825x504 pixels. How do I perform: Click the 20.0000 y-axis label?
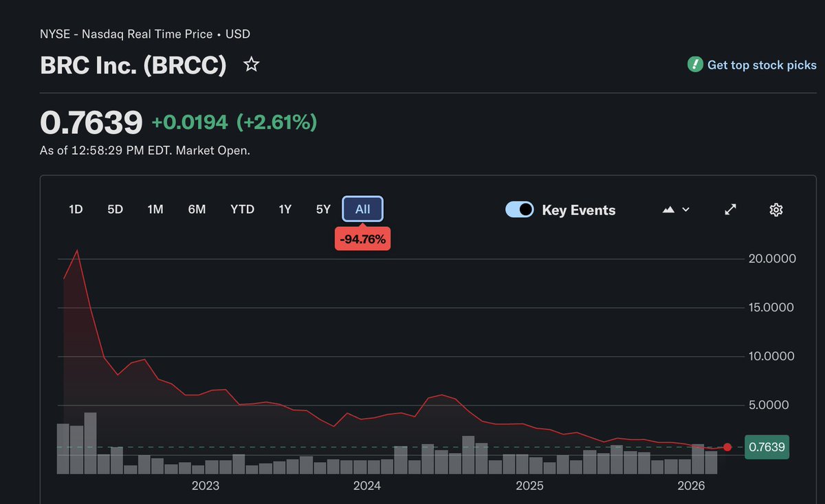(x=771, y=259)
